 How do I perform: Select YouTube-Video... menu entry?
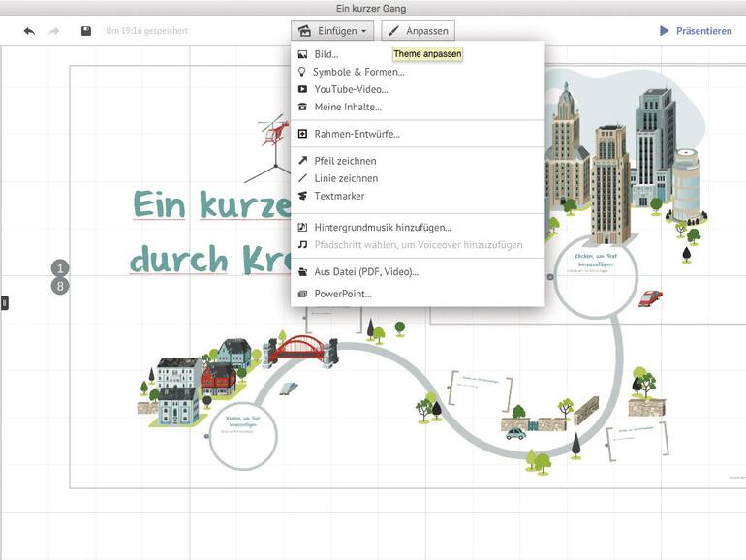pos(418,89)
